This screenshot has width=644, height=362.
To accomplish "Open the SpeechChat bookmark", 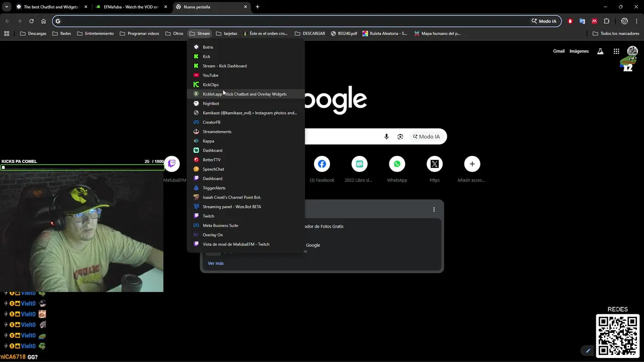I will 246,169.
